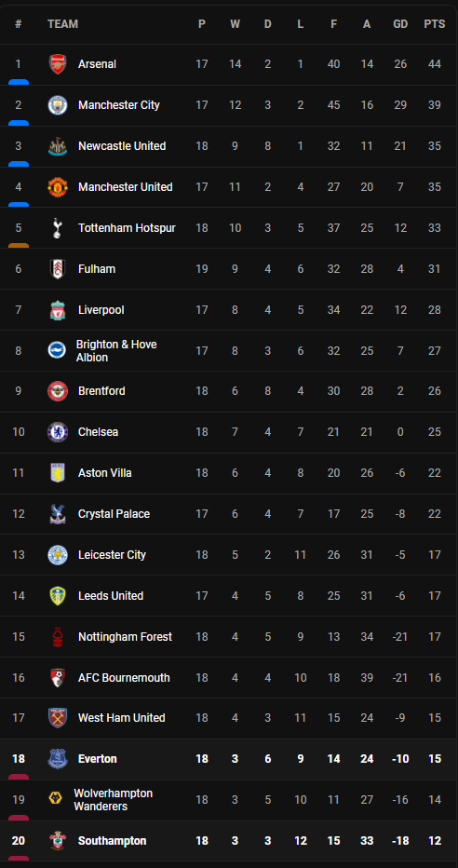The width and height of the screenshot is (458, 868).
Task: Click the Wolverhampton Wanderers wolf logo
Action: tap(55, 799)
